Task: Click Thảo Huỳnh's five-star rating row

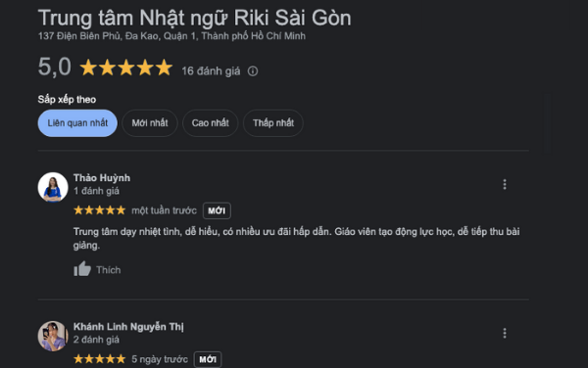Action: click(99, 210)
